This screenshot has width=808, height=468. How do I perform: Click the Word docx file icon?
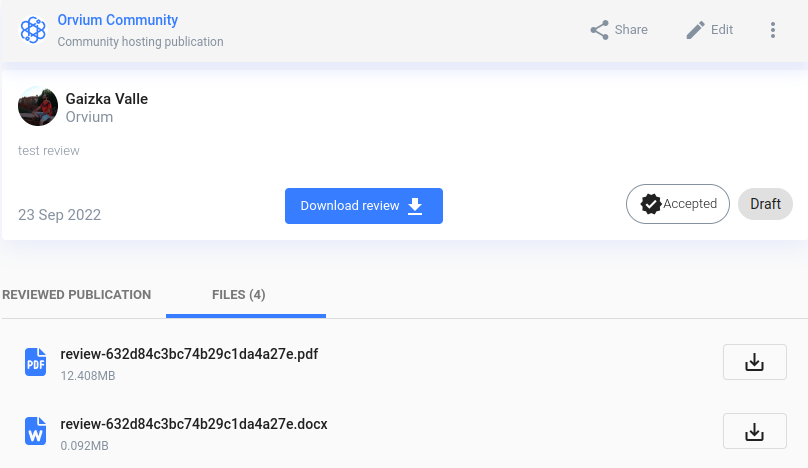point(36,431)
